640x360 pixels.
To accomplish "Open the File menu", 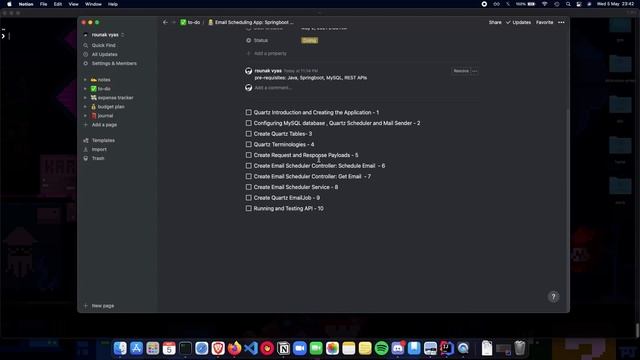I will click(x=43, y=4).
